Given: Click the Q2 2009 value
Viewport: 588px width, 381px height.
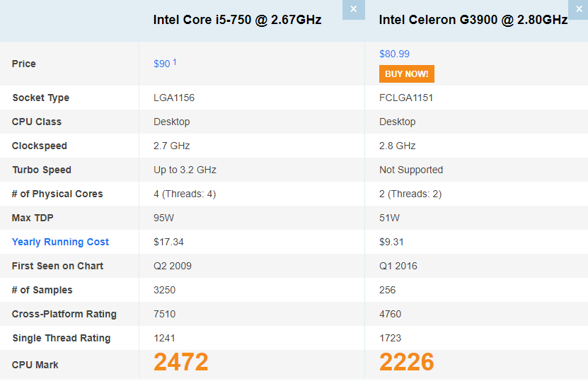Looking at the screenshot, I should pyautogui.click(x=173, y=266).
